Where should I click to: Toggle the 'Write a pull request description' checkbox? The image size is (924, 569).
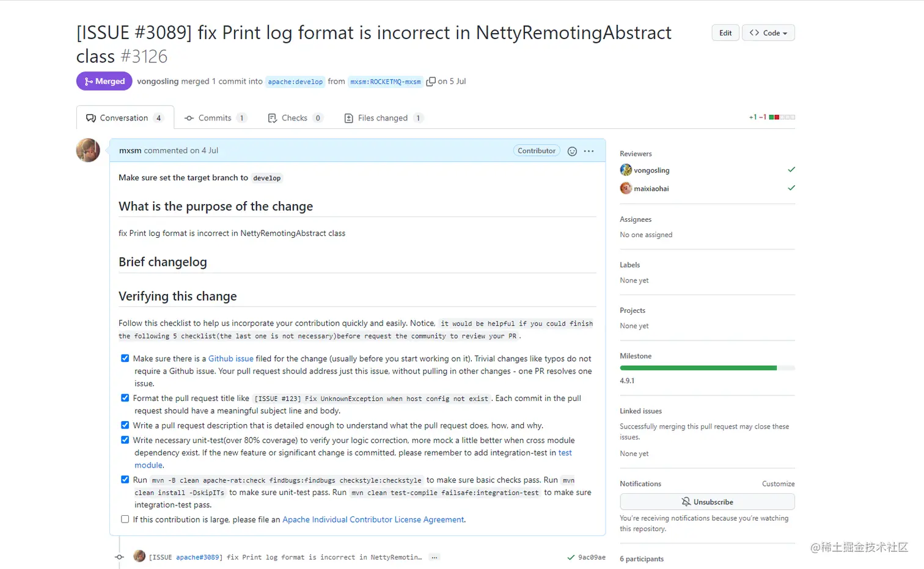125,425
